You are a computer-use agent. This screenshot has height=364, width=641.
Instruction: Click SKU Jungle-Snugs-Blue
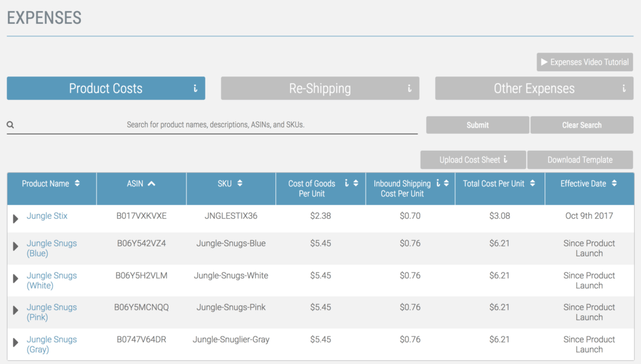231,243
